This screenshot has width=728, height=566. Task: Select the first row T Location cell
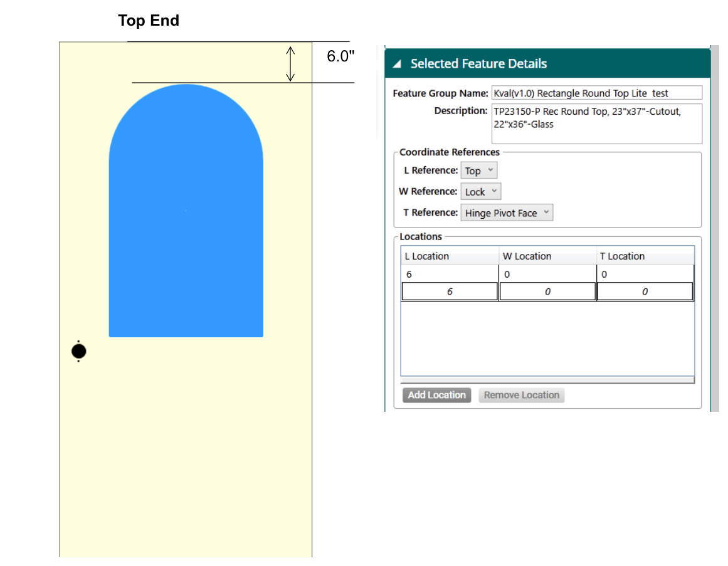[x=645, y=274]
